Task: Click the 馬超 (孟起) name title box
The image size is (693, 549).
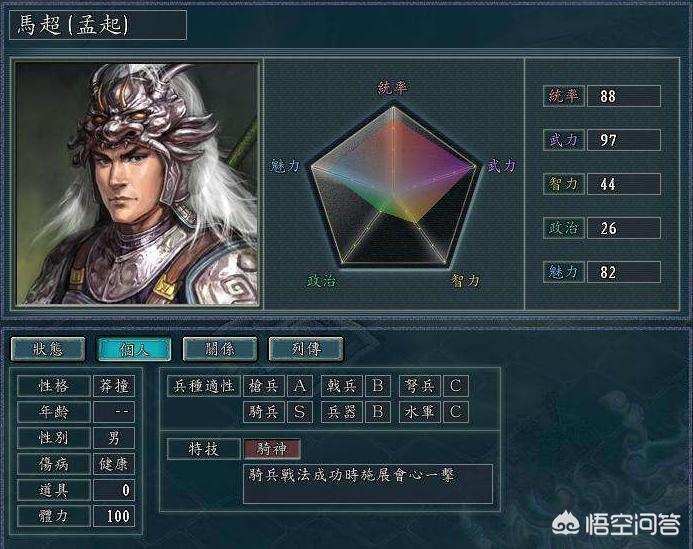Action: pos(98,25)
